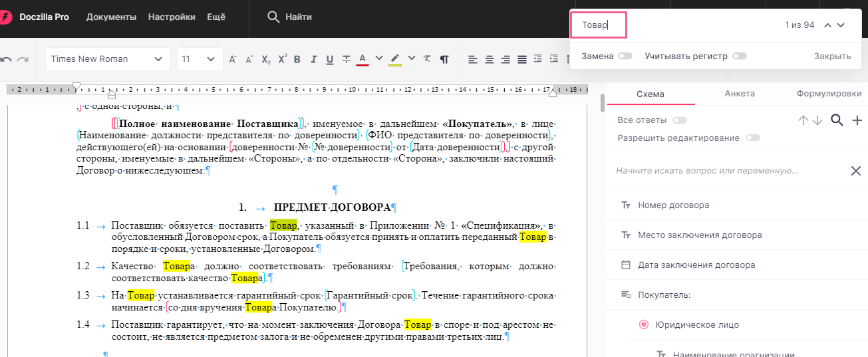Toggle bold formatting
The width and height of the screenshot is (868, 357).
pyautogui.click(x=297, y=59)
